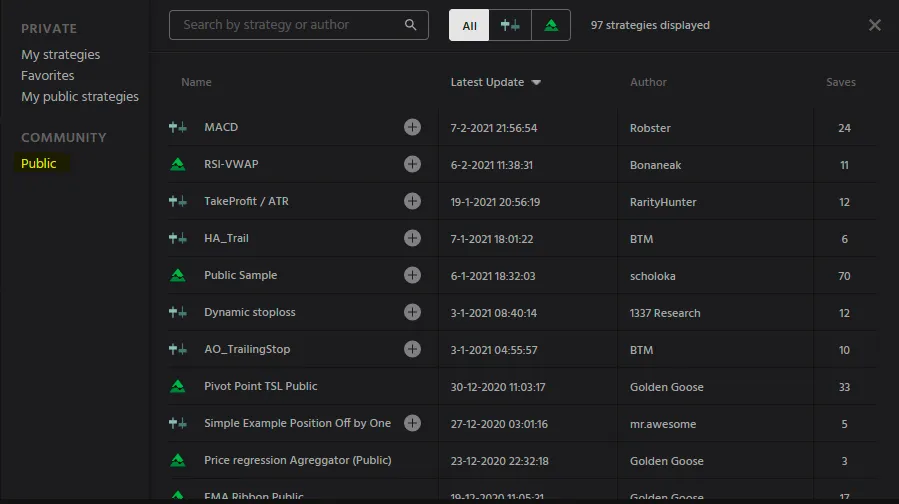Open the Pivot Point TSL Public strategy
The width and height of the screenshot is (899, 504).
261,386
